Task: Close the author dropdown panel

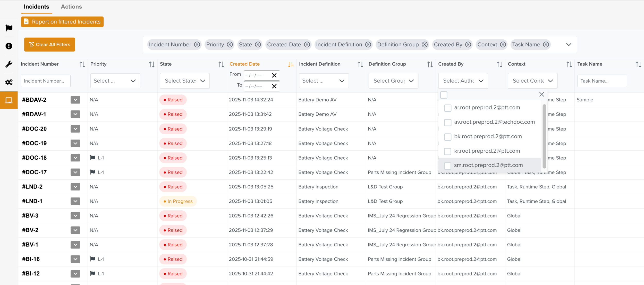Action: coord(541,94)
